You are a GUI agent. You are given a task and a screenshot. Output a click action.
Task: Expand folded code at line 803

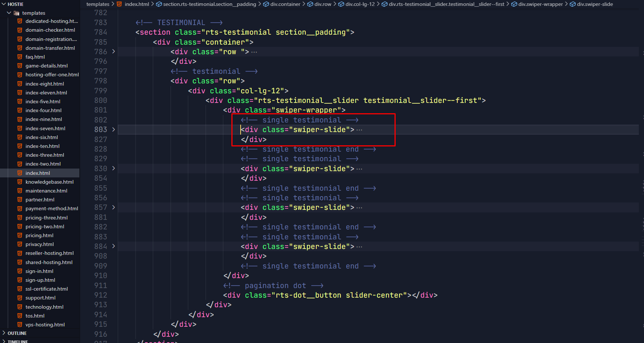pos(114,129)
